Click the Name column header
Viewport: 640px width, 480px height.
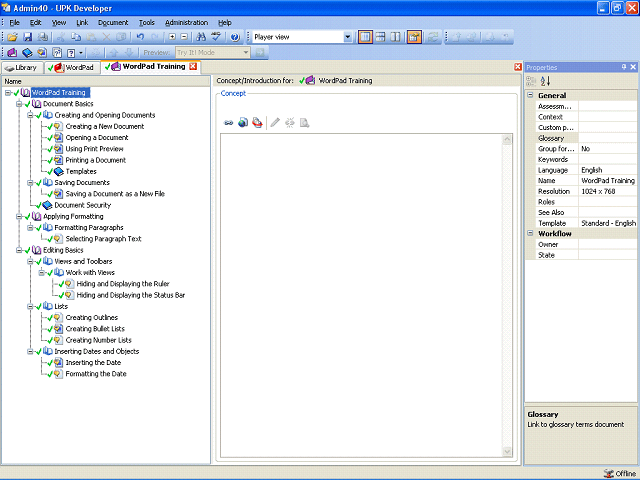[105, 81]
